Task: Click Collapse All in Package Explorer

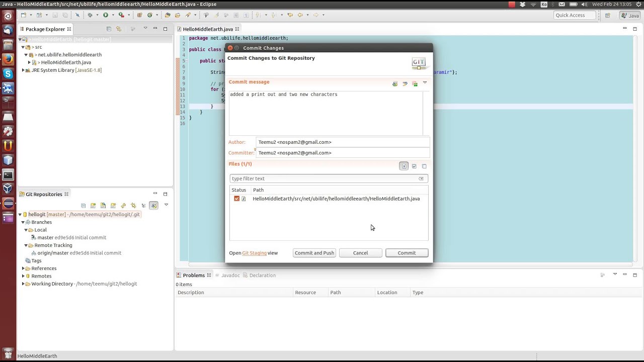Action: pyautogui.click(x=109, y=29)
